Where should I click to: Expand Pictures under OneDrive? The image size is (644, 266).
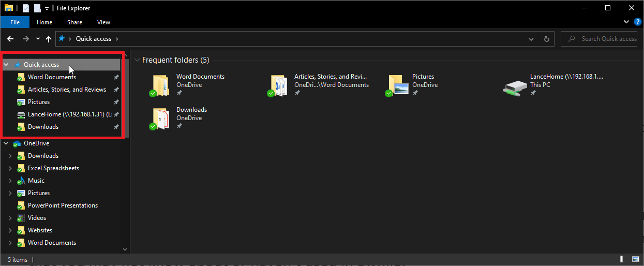(x=10, y=193)
